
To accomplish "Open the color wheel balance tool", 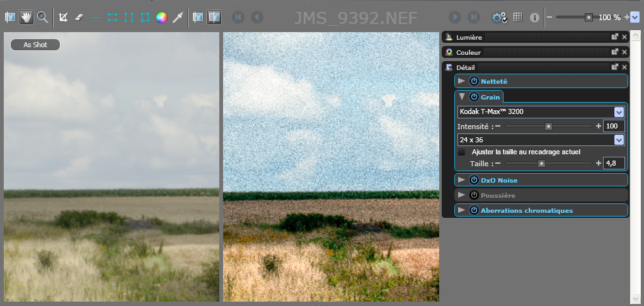I will [161, 17].
